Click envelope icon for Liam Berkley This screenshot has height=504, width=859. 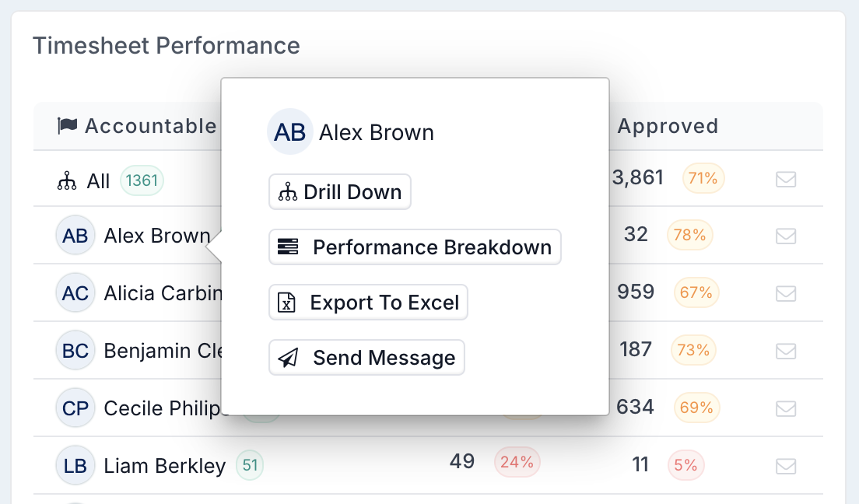(x=786, y=466)
